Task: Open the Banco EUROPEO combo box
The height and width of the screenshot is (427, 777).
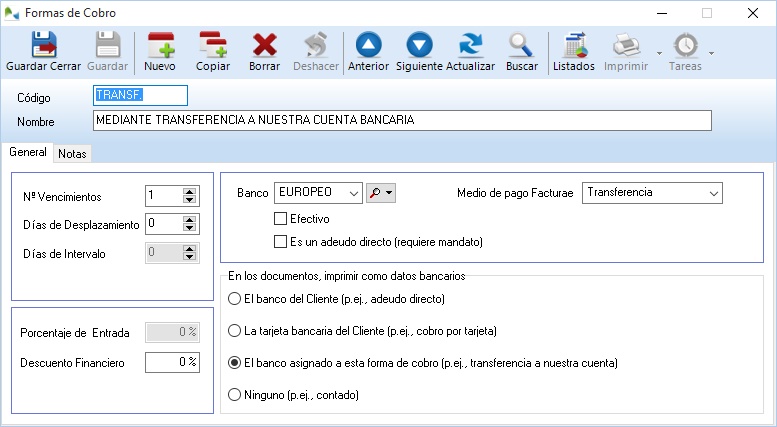Action: coord(318,193)
